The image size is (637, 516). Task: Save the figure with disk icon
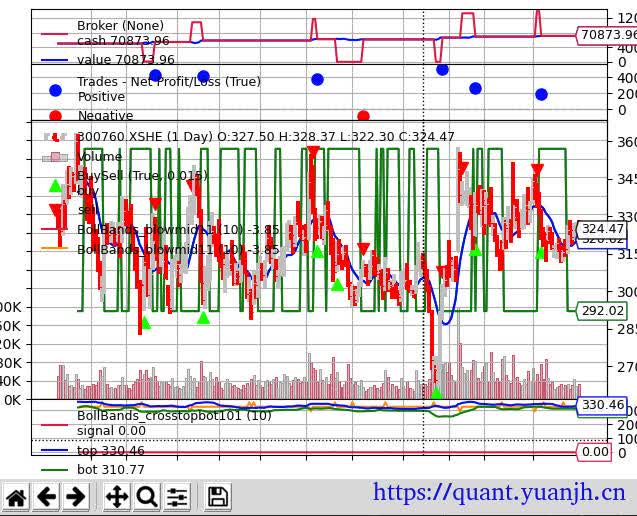[x=217, y=497]
